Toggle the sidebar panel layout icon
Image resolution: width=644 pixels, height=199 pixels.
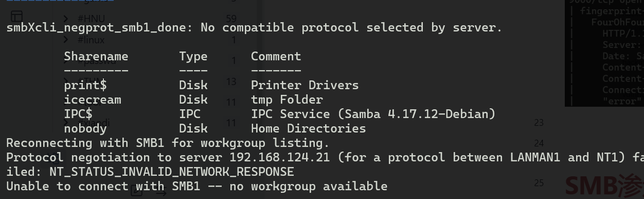point(17,16)
